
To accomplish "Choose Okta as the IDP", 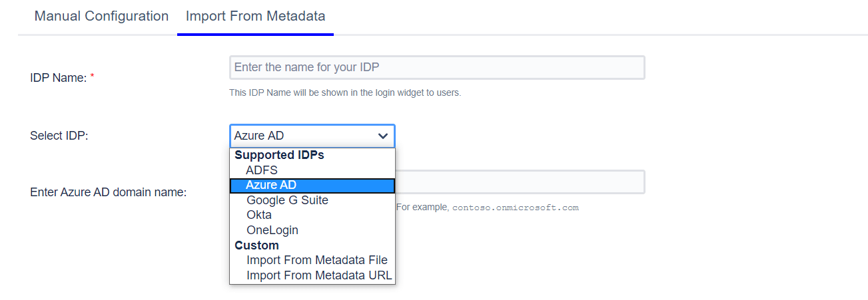I will (259, 216).
